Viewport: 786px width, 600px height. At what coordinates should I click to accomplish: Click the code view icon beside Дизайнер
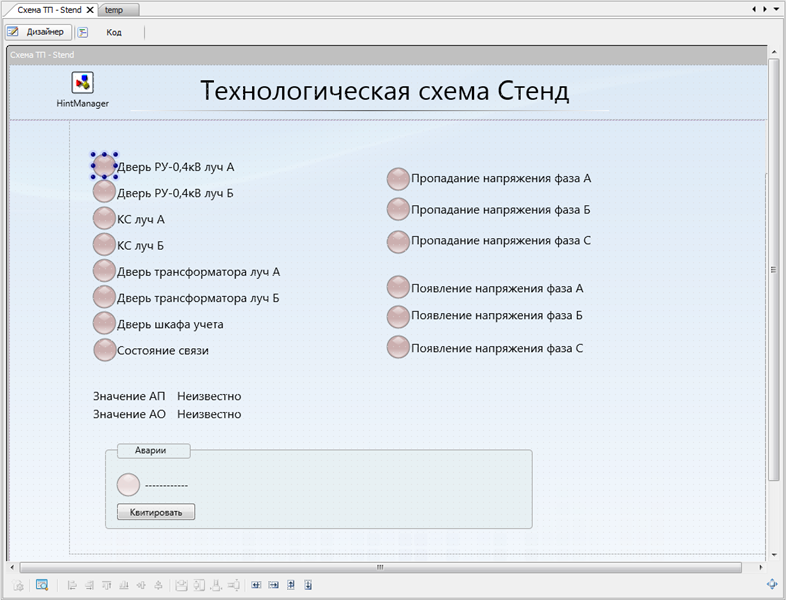83,32
